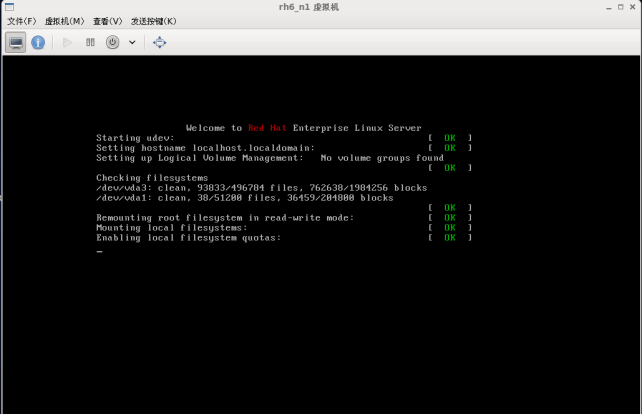The image size is (642, 414).
Task: Start the virtual machine with Run icon
Action: pos(67,42)
